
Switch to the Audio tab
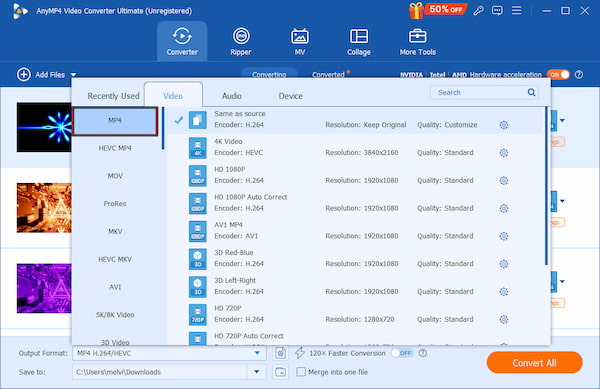(x=232, y=96)
